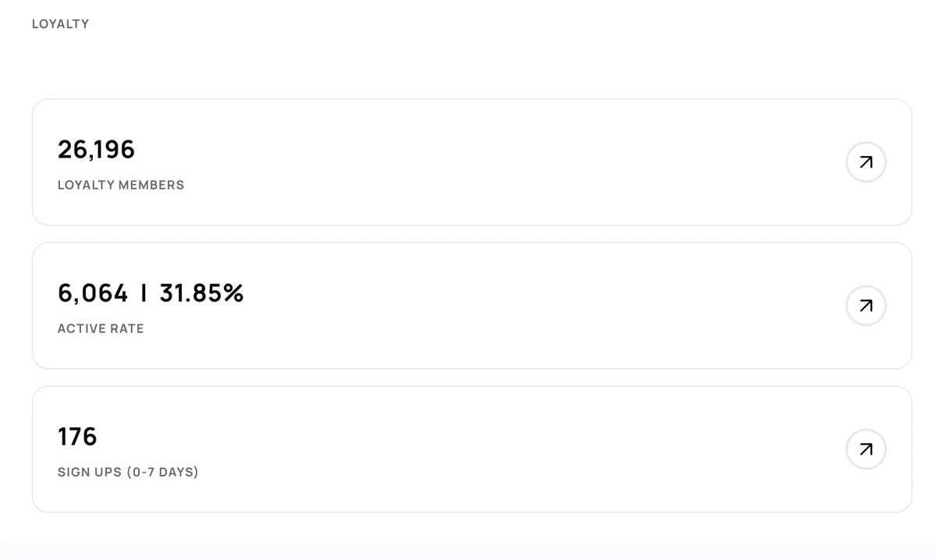Click the Loyalty Members card's empty center
936x560 pixels.
click(x=468, y=162)
